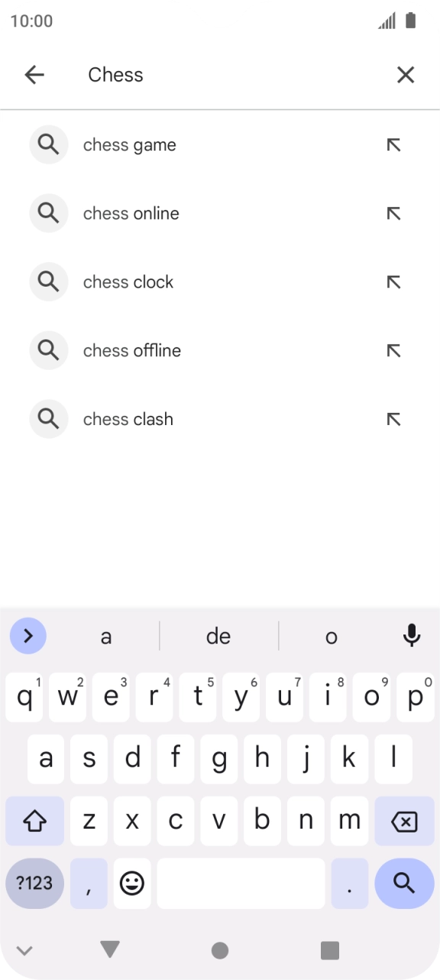Image resolution: width=440 pixels, height=980 pixels.
Task: Click the back arrow to leave search
Action: 34,74
